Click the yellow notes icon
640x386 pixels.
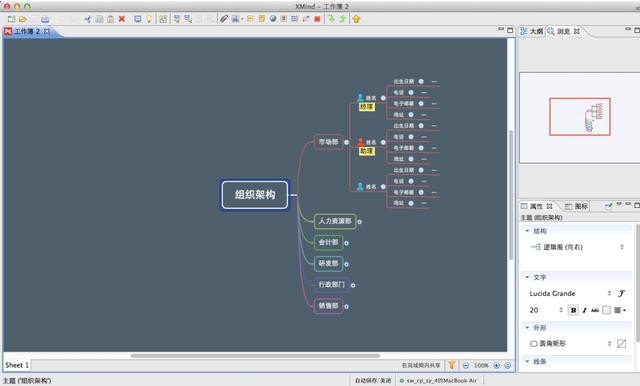click(262, 19)
